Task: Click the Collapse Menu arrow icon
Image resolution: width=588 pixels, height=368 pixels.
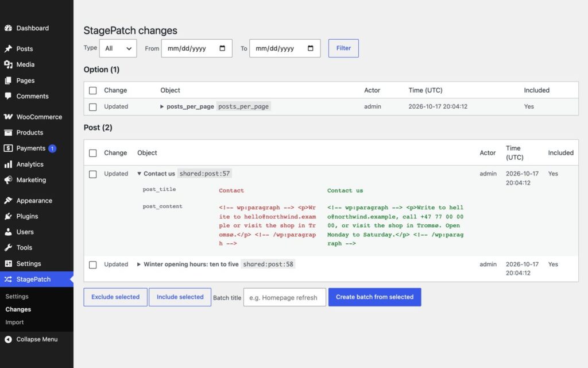Action: (x=8, y=339)
